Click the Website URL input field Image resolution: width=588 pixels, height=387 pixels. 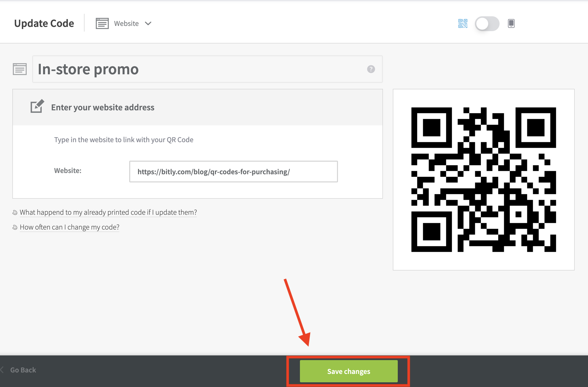(x=233, y=172)
